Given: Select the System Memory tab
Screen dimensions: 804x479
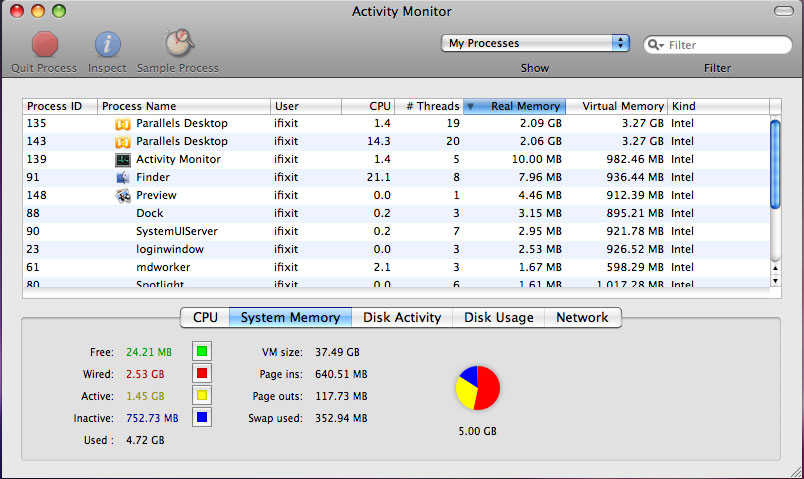Looking at the screenshot, I should [x=290, y=317].
